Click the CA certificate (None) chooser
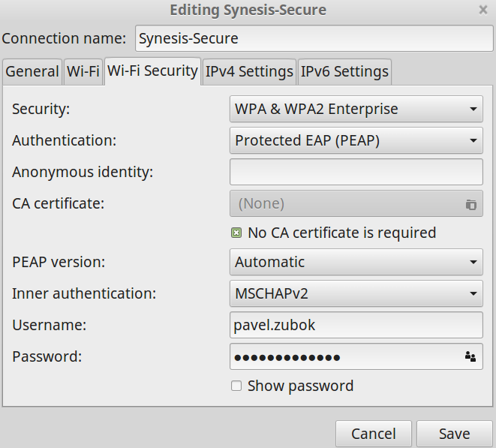The image size is (496, 448). click(x=356, y=203)
